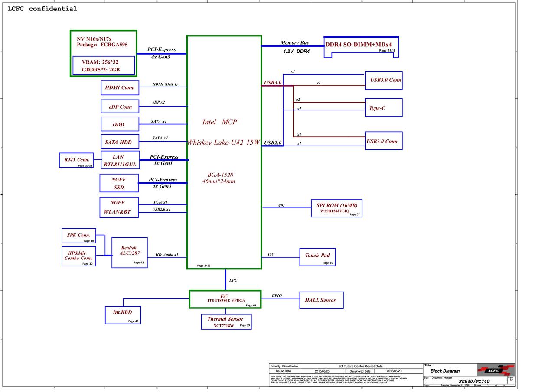The image size is (555, 392).
Task: Click the Thermal Sensor NCT7718W block
Action: pos(226,321)
